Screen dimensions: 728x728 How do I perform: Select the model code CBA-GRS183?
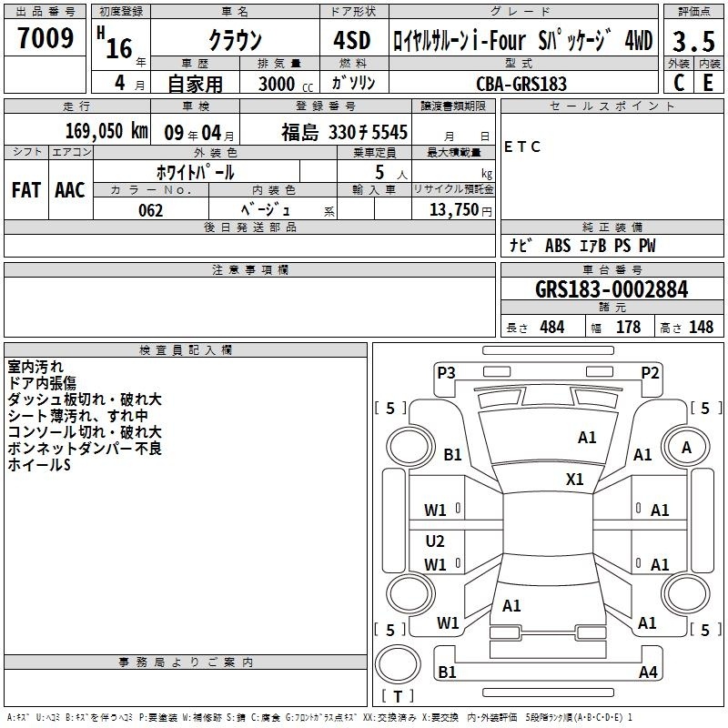coord(521,84)
